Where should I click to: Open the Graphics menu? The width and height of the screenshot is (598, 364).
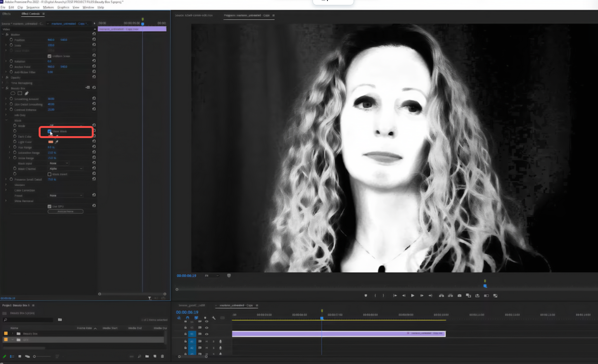(63, 8)
